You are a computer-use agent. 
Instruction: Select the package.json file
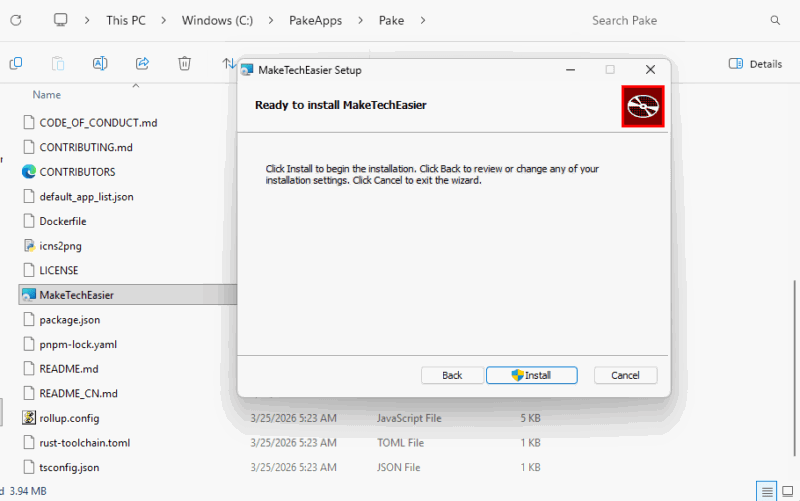click(x=70, y=320)
